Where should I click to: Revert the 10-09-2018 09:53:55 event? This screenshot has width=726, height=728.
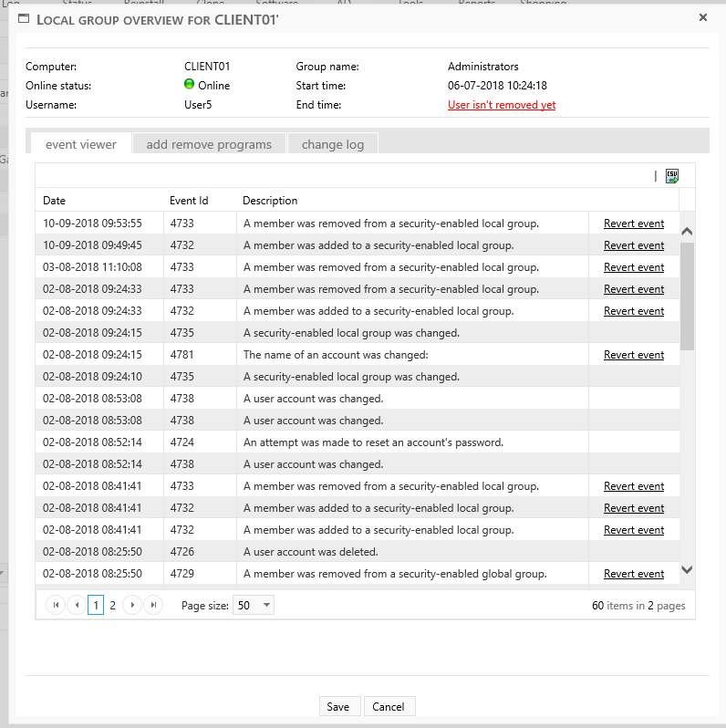click(x=633, y=224)
